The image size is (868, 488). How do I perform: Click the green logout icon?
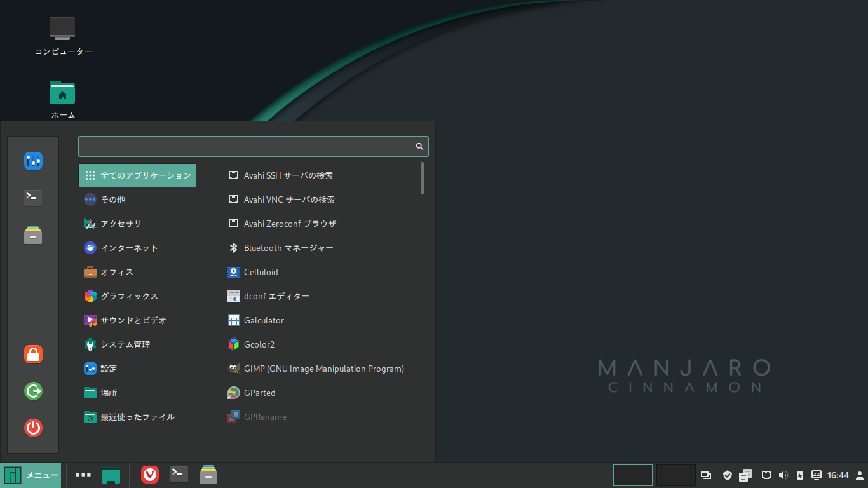pos(33,391)
